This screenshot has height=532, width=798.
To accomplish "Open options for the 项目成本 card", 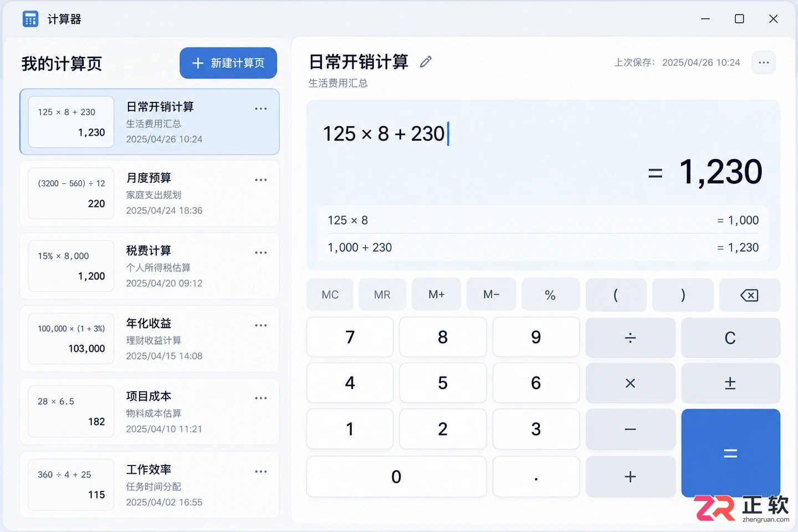I will 261,398.
